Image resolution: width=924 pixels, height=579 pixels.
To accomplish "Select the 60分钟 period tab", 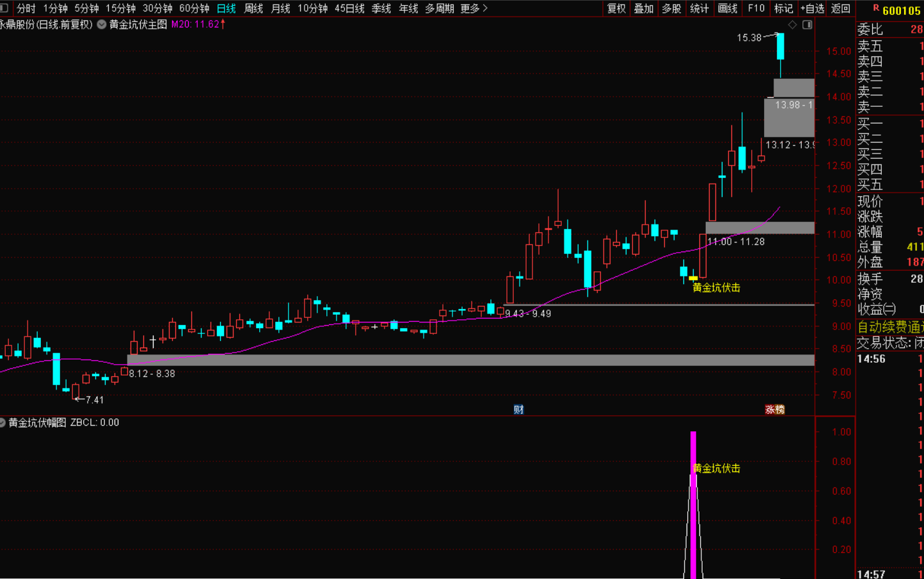I will 194,8.
